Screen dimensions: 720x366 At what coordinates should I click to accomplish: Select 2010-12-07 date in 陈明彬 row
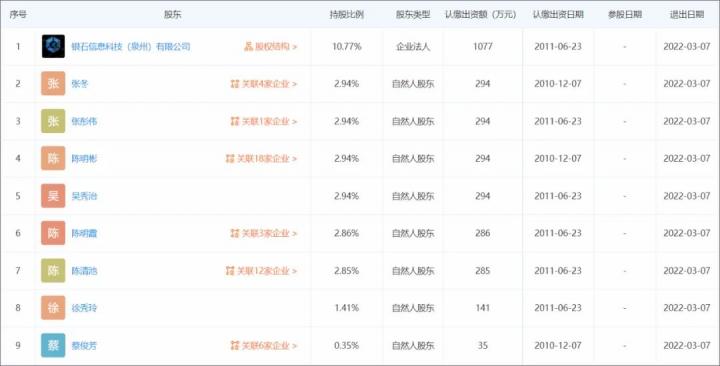click(558, 159)
